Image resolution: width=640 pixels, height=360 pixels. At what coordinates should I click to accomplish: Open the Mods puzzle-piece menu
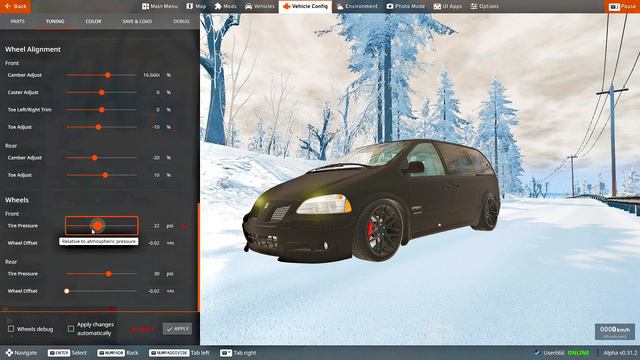pos(225,6)
